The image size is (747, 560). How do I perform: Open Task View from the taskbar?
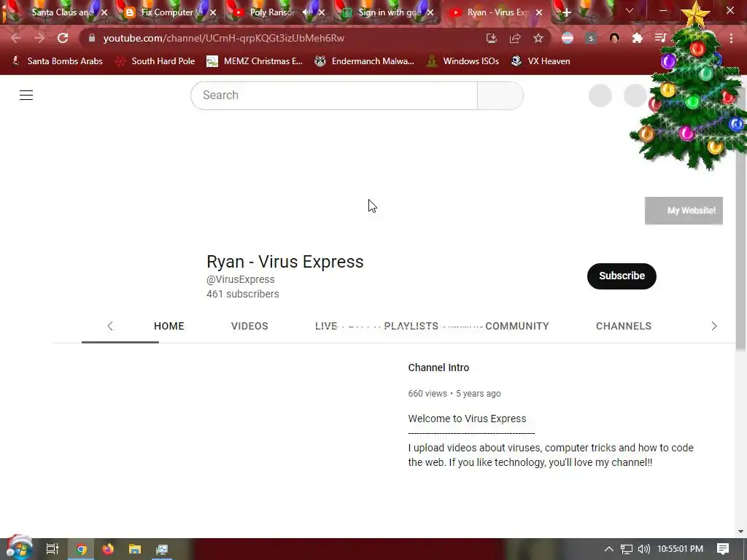(52, 549)
